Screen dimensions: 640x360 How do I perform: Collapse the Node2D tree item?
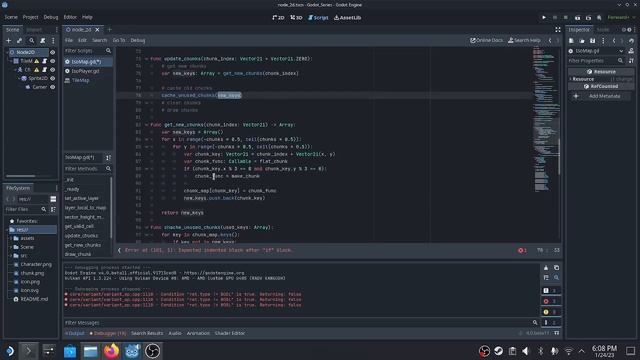pyautogui.click(x=7, y=52)
